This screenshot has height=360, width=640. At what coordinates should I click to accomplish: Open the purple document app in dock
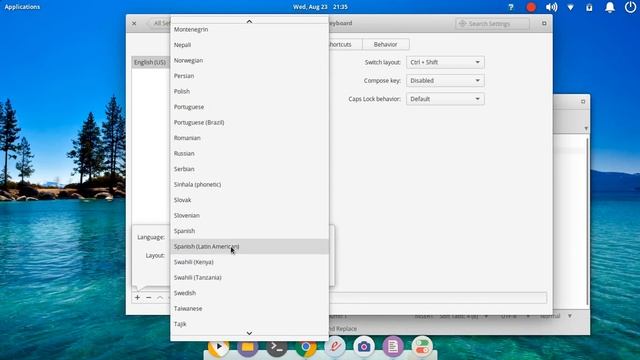(393, 347)
